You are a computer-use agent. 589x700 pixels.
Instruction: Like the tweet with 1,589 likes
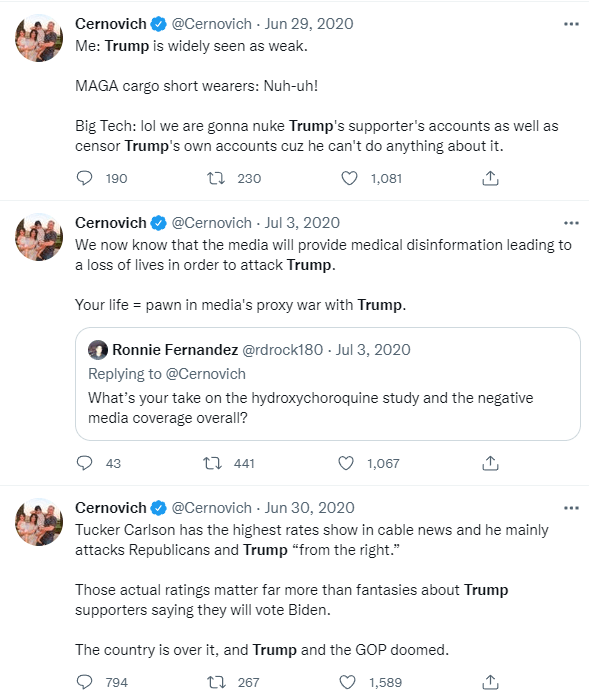tap(348, 682)
